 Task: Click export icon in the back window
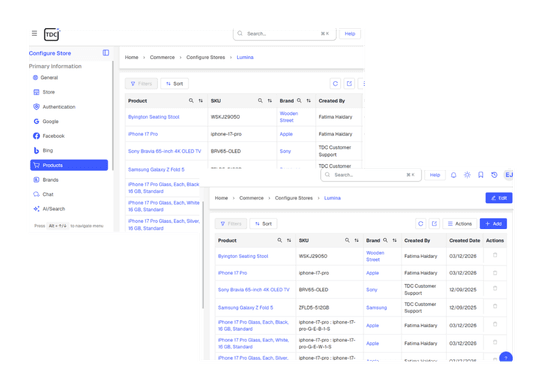click(x=349, y=83)
